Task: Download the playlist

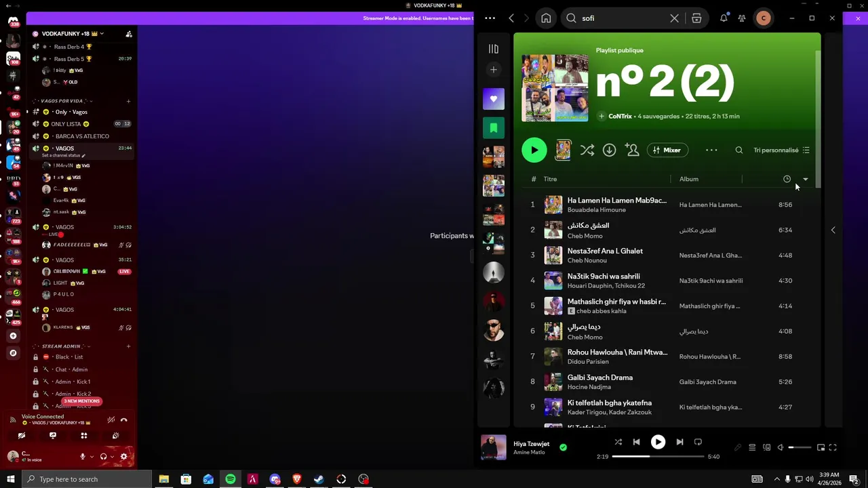Action: [x=610, y=150]
